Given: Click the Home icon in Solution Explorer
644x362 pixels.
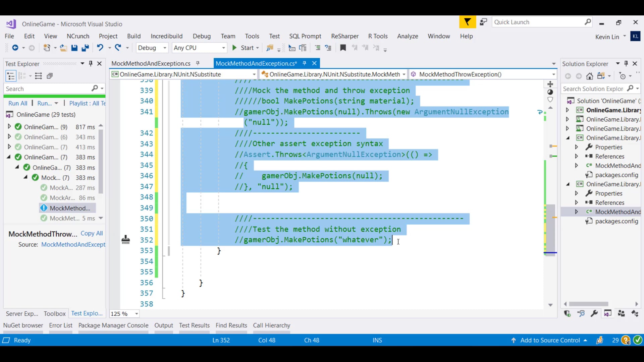Looking at the screenshot, I should 590,76.
